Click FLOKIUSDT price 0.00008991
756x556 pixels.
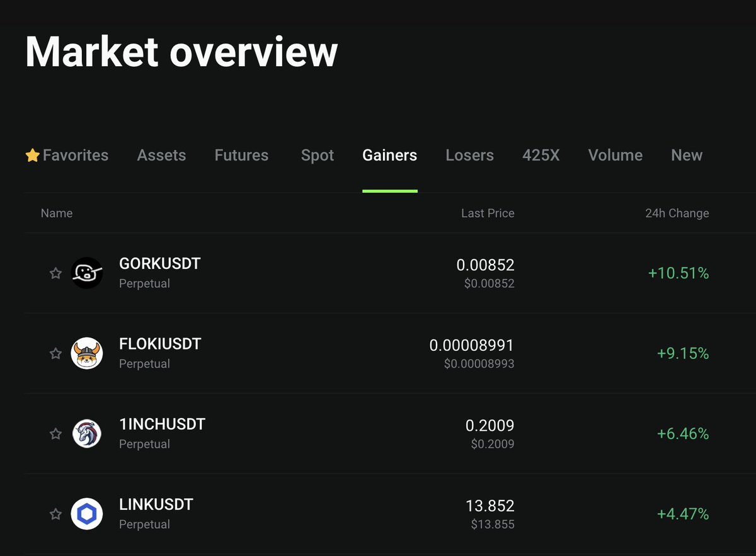(x=472, y=345)
